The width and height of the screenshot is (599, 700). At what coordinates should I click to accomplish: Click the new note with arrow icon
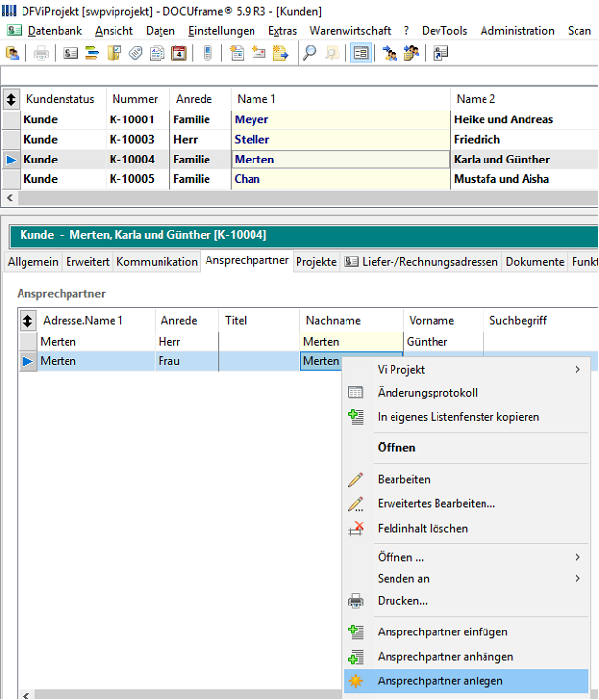click(x=280, y=53)
